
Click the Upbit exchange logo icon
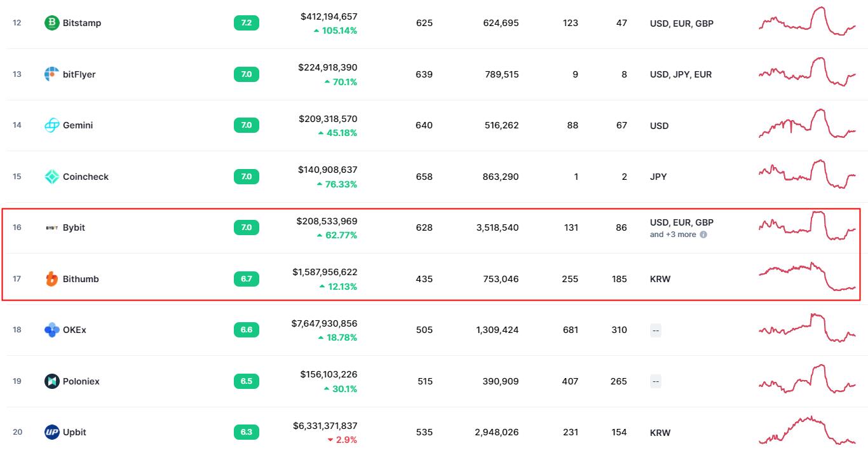pyautogui.click(x=51, y=432)
